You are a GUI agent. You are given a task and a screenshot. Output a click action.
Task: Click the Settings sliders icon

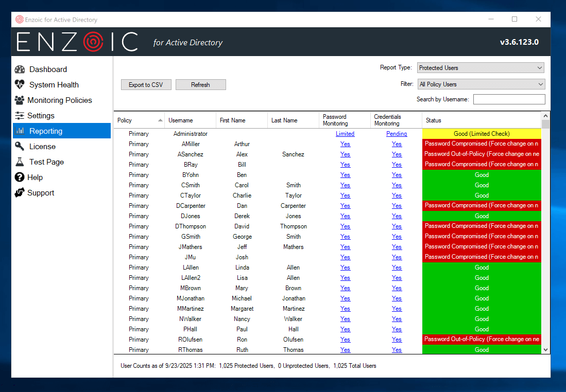pos(20,116)
